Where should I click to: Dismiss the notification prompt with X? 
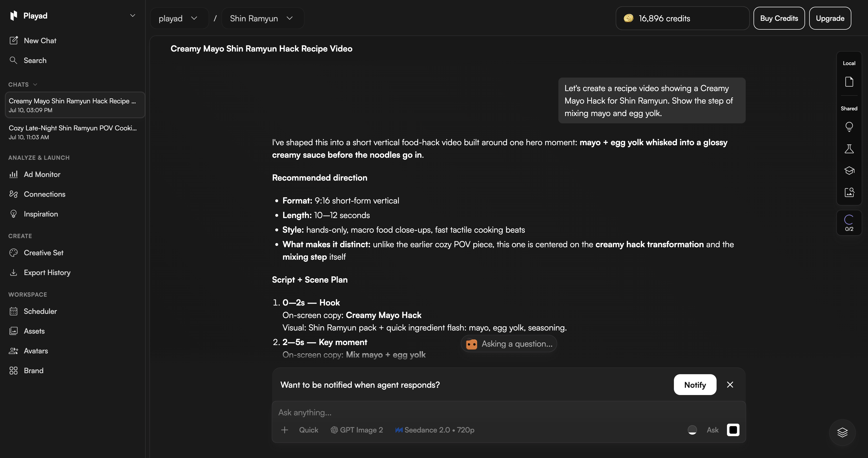tap(730, 385)
